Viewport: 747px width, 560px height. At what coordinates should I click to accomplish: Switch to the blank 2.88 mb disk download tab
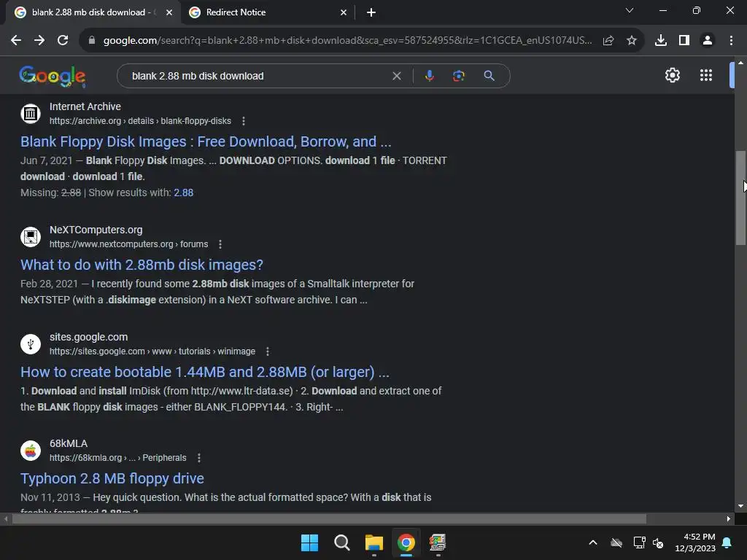tap(93, 12)
